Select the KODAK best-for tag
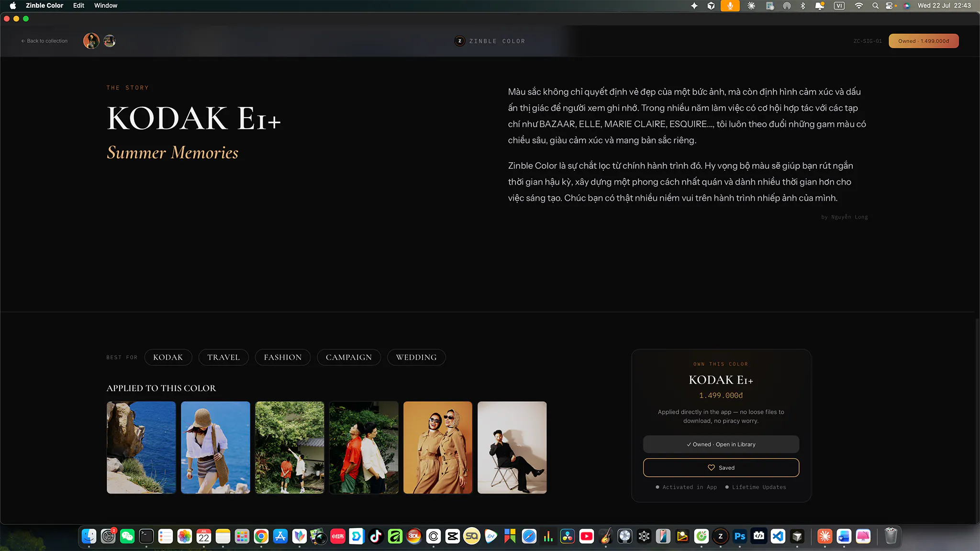The height and width of the screenshot is (551, 980). [x=168, y=357]
